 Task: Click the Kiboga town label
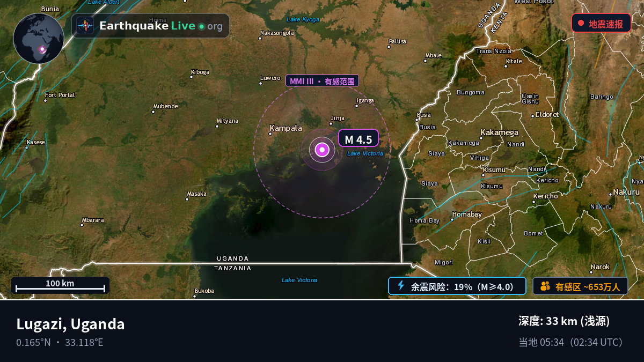pos(200,72)
